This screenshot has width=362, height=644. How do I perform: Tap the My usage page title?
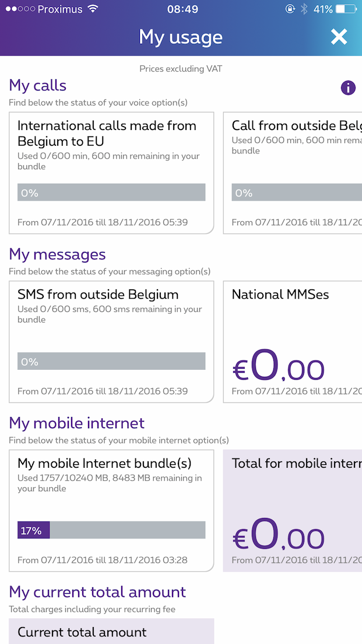pyautogui.click(x=181, y=37)
